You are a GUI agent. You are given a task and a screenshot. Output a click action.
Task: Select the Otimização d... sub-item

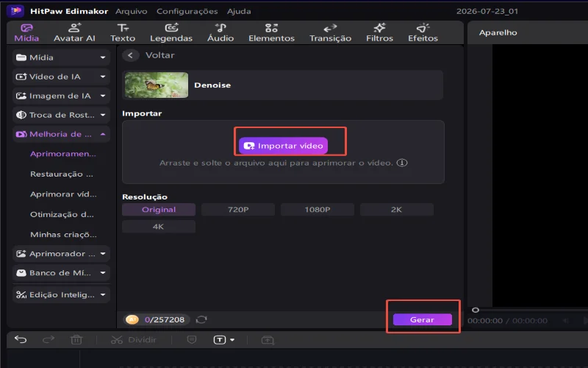[62, 214]
